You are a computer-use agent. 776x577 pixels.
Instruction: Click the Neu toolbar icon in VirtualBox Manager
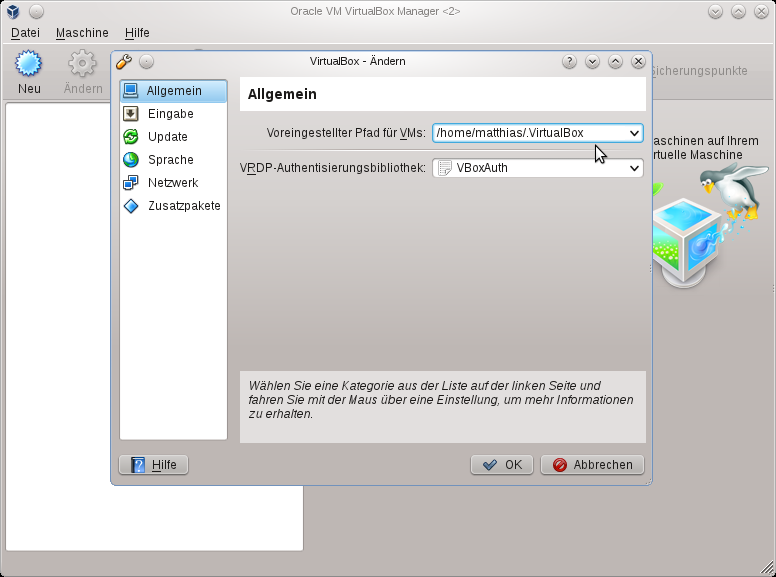pos(29,63)
